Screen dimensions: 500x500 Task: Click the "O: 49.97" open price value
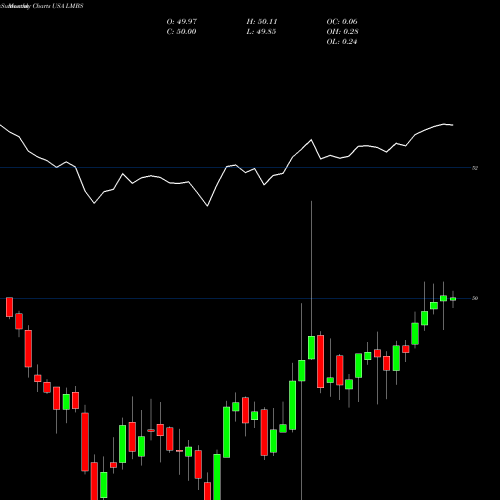(x=182, y=22)
